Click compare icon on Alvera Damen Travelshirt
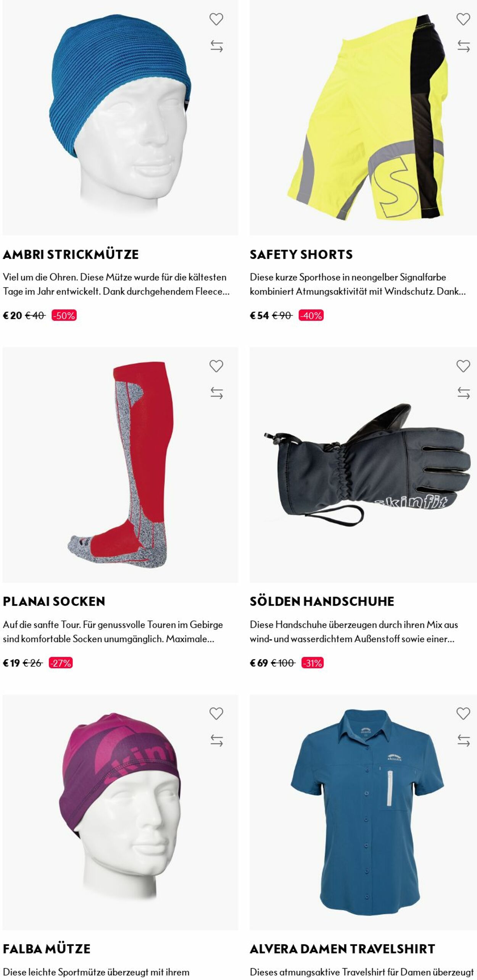 [463, 740]
